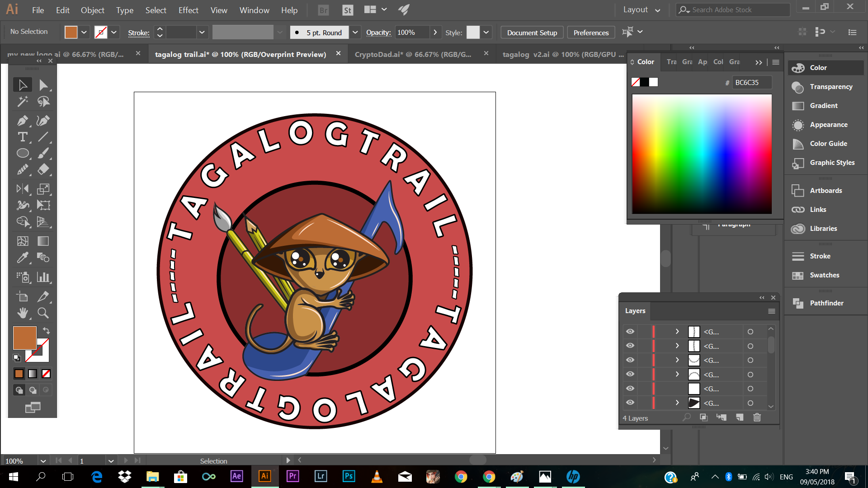The height and width of the screenshot is (488, 868).
Task: Select the Eraser tool
Action: tap(43, 169)
